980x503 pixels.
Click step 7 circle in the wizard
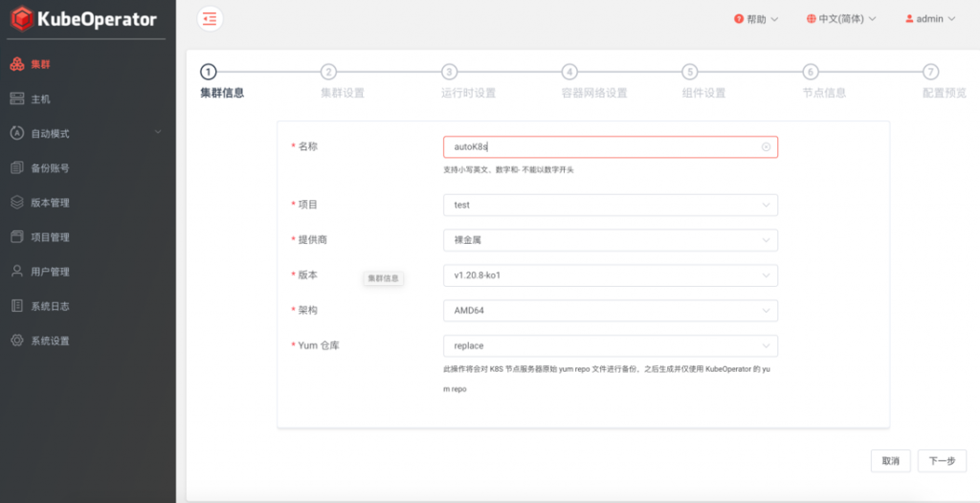tap(930, 72)
